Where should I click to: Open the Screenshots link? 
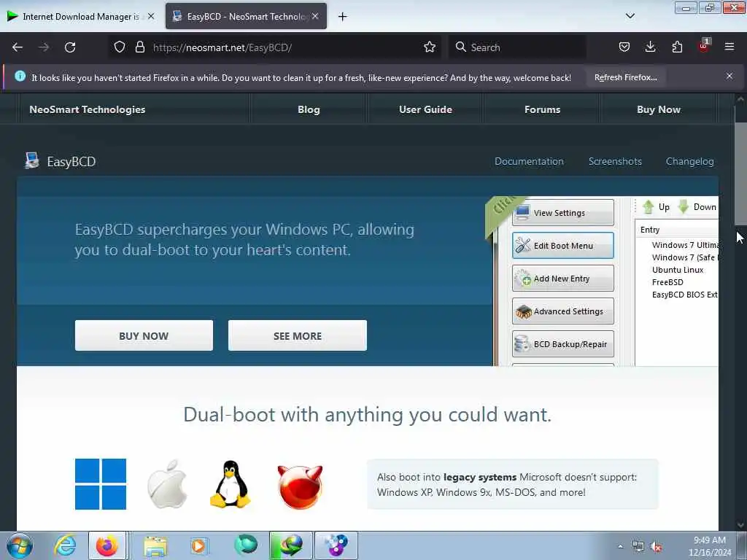click(x=615, y=161)
